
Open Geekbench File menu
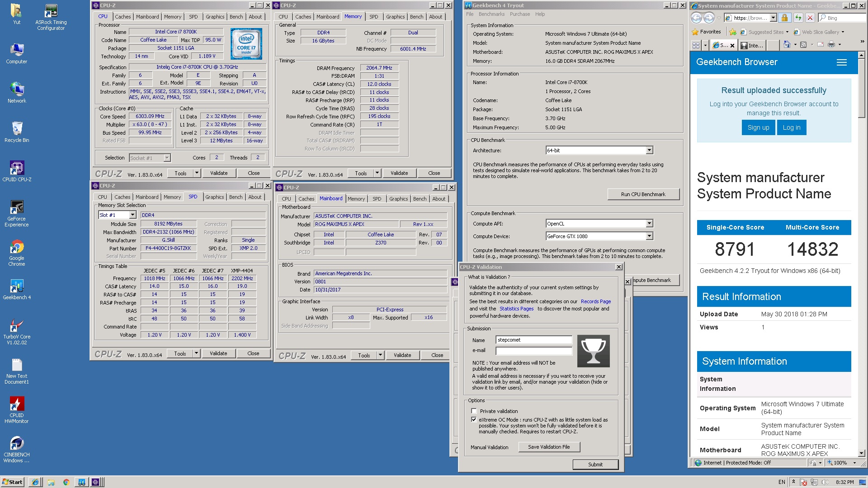point(470,14)
